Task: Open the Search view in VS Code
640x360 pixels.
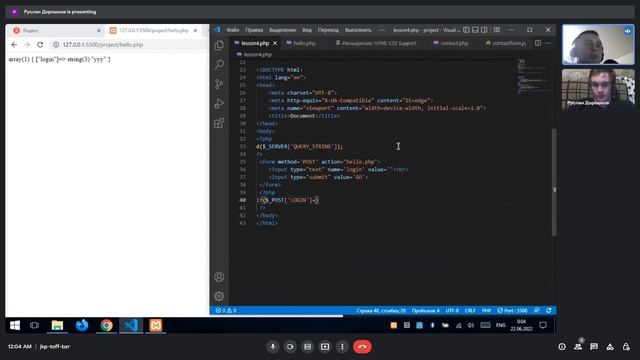Action: 219,64
